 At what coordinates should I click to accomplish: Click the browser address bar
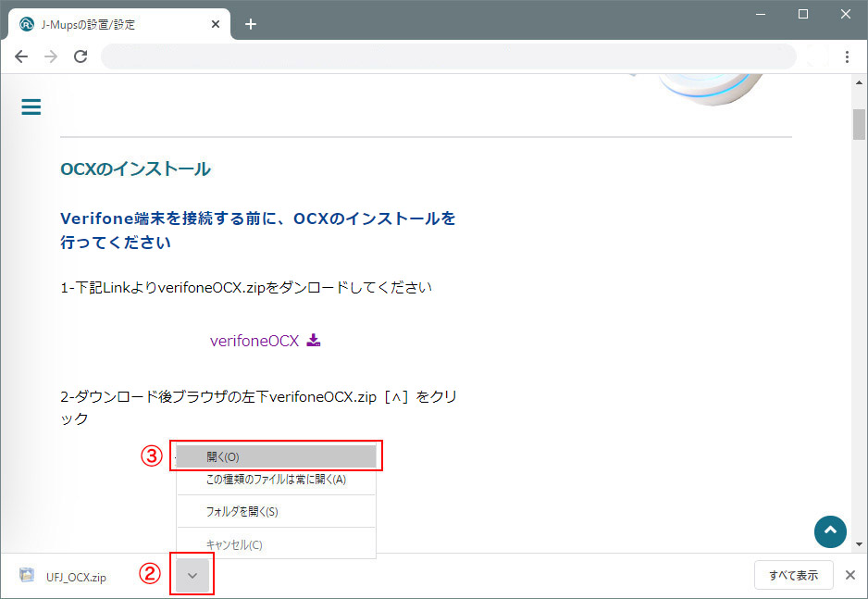(448, 56)
